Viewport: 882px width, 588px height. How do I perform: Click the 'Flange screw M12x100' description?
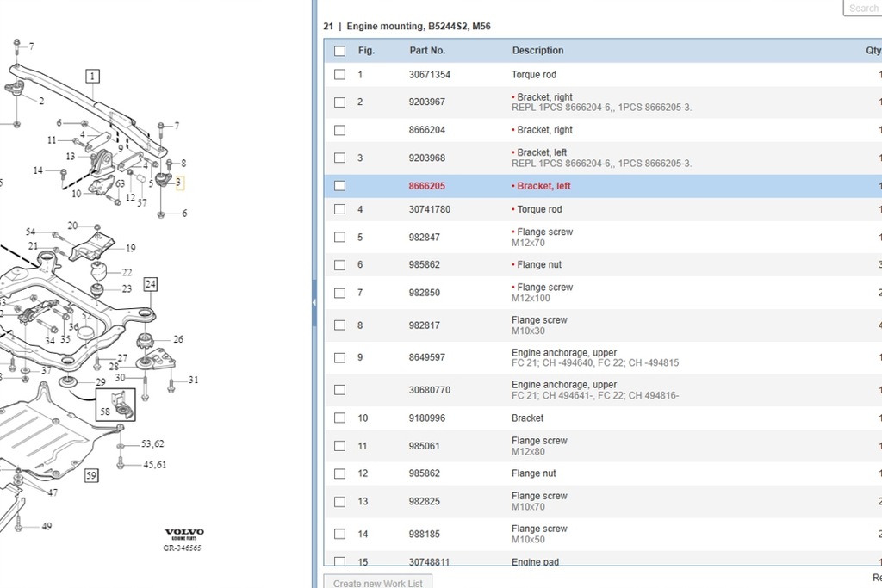(542, 293)
